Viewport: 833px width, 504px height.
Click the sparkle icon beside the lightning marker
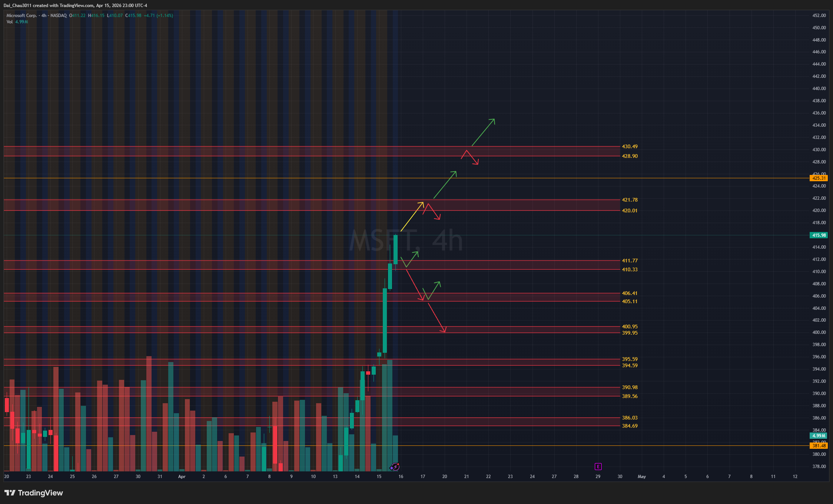(392, 468)
